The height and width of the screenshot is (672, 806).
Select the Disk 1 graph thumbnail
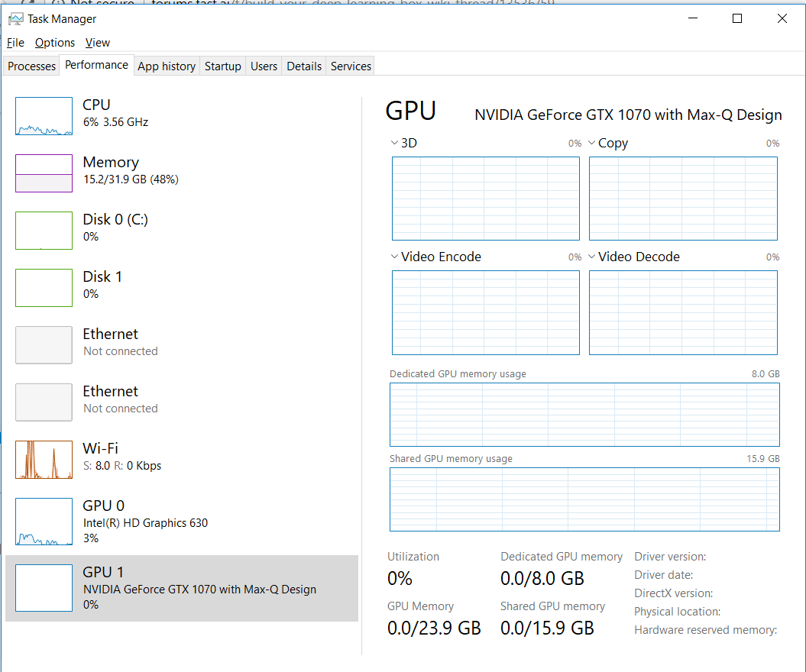tap(44, 287)
